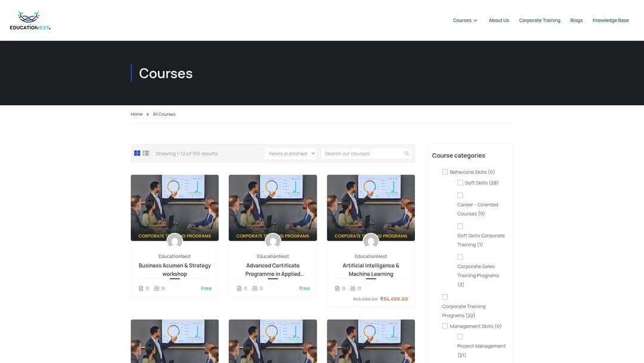The image size is (644, 363).
Task: Click lessons icon on Advanced Certificate card
Action: pyautogui.click(x=239, y=288)
